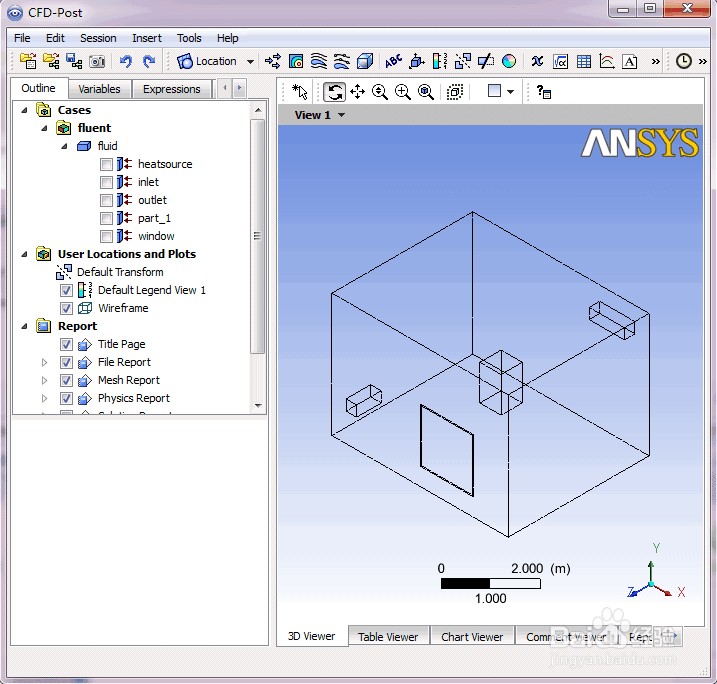Enable the window boundary checkbox
The height and width of the screenshot is (684, 717).
coord(106,236)
